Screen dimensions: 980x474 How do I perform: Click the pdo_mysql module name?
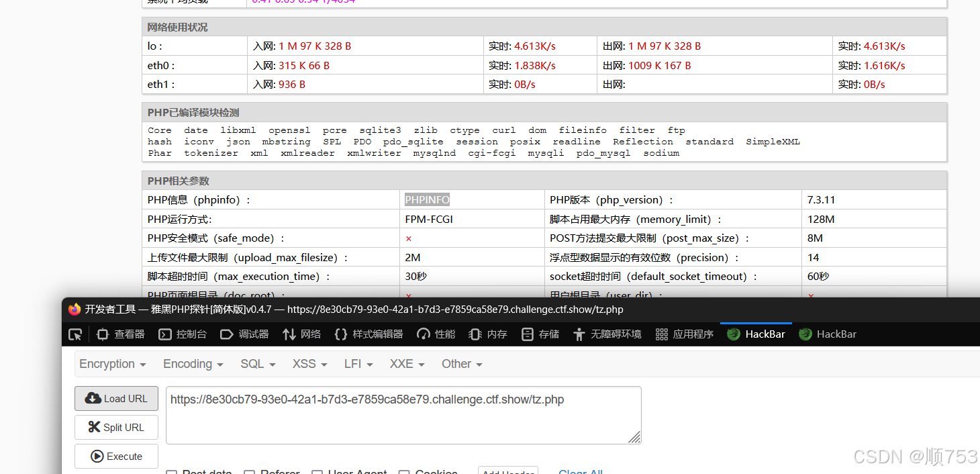click(603, 153)
